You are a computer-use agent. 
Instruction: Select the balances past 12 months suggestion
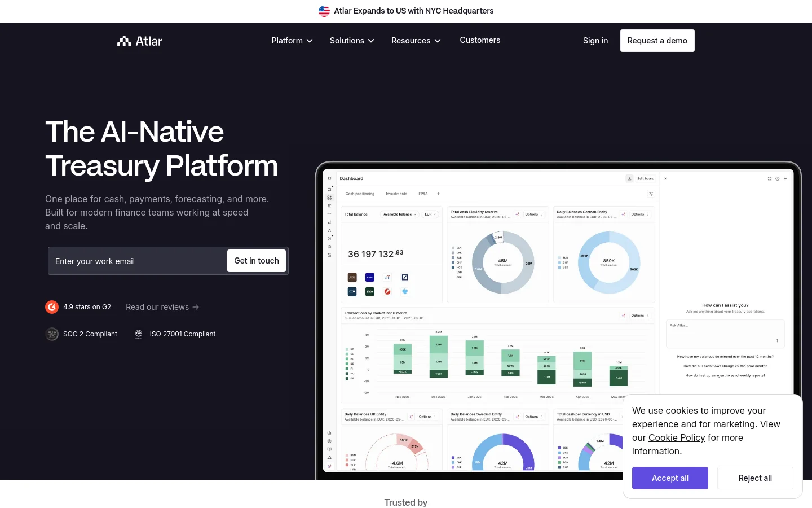(x=725, y=357)
